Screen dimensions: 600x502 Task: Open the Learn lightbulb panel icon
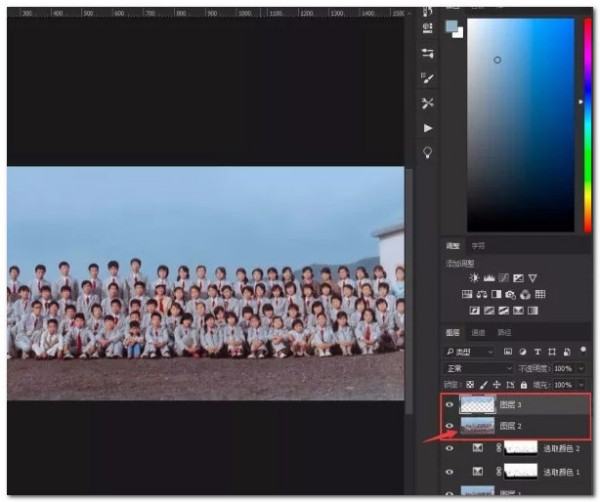click(427, 152)
